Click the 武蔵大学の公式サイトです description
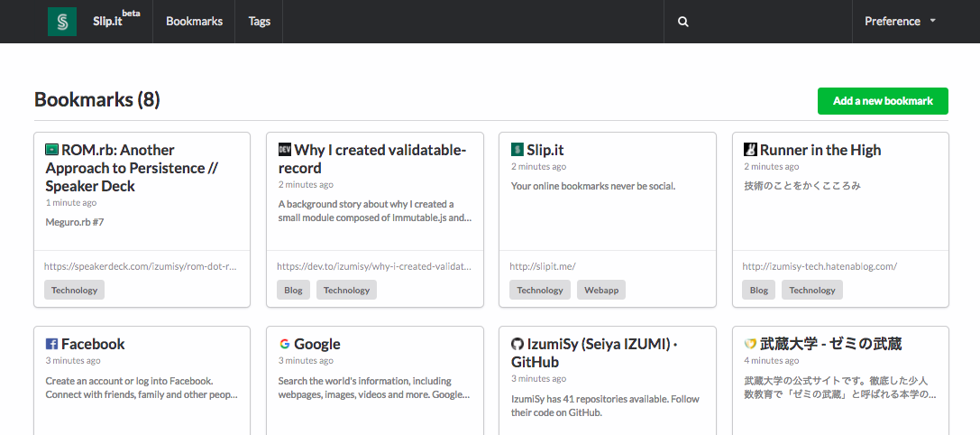 (839, 387)
